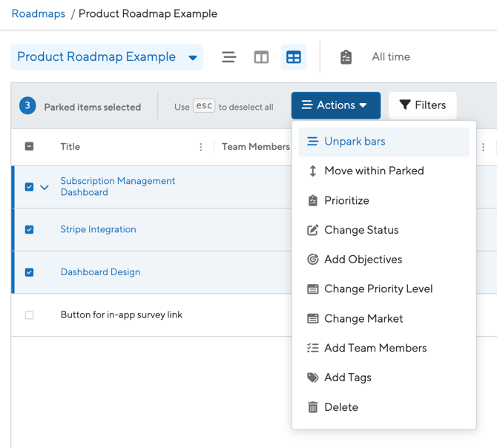Viewport: 497px width, 448px height.
Task: Add Tags to selected items
Action: tap(347, 378)
